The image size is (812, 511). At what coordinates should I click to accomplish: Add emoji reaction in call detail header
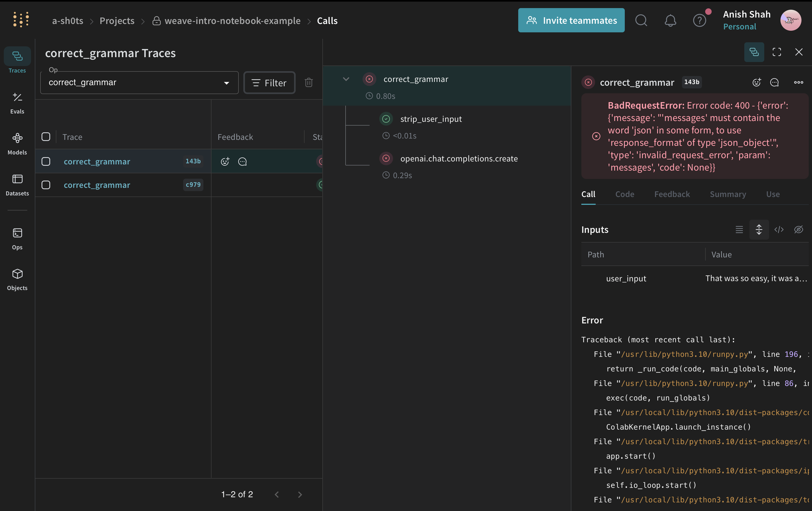(x=756, y=82)
